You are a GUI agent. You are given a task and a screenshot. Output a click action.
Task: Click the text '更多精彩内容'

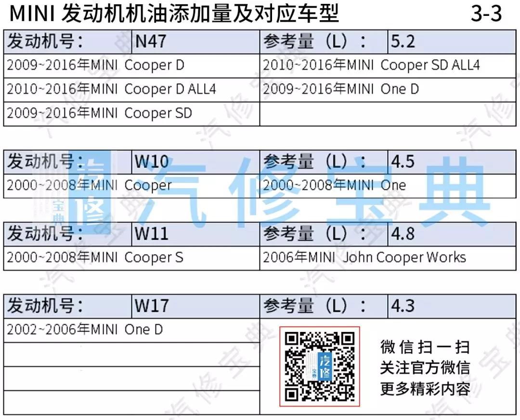[425, 389]
